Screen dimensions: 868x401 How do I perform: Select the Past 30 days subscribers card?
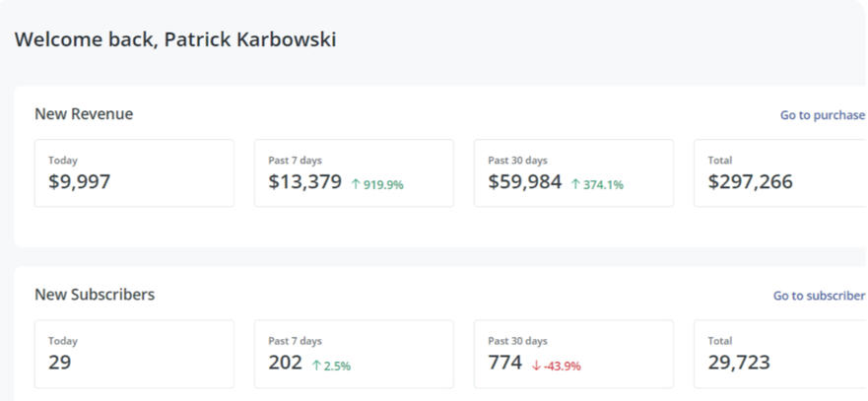(573, 354)
